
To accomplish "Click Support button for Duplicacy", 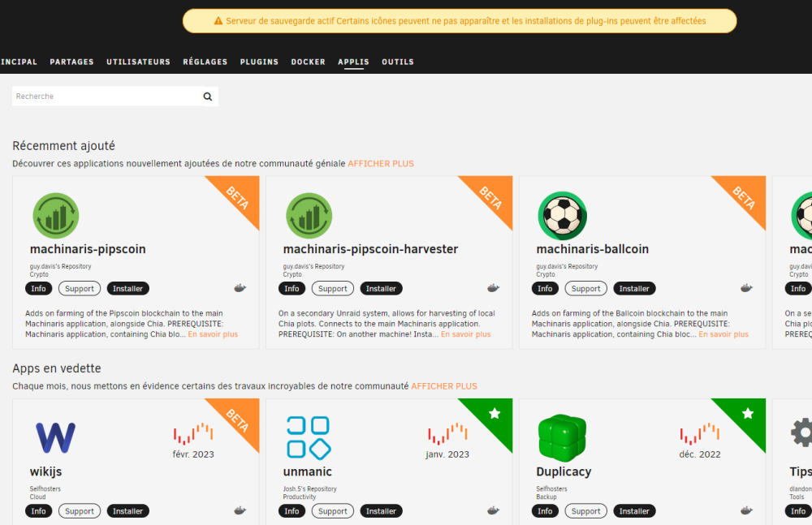I will pyautogui.click(x=585, y=511).
